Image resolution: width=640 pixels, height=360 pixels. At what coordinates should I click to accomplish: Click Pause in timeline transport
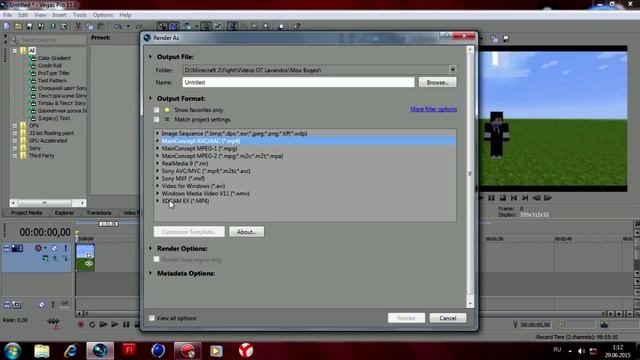tap(126, 324)
